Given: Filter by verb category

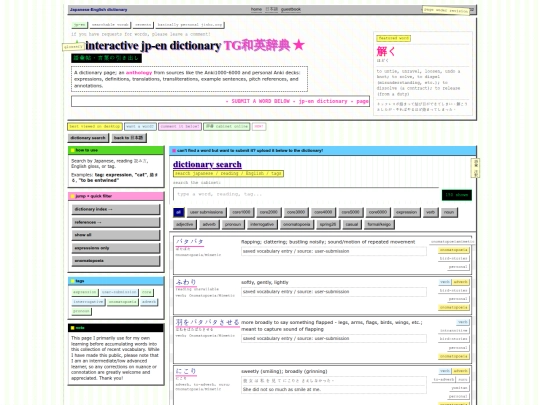Looking at the screenshot, I should pyautogui.click(x=430, y=212).
